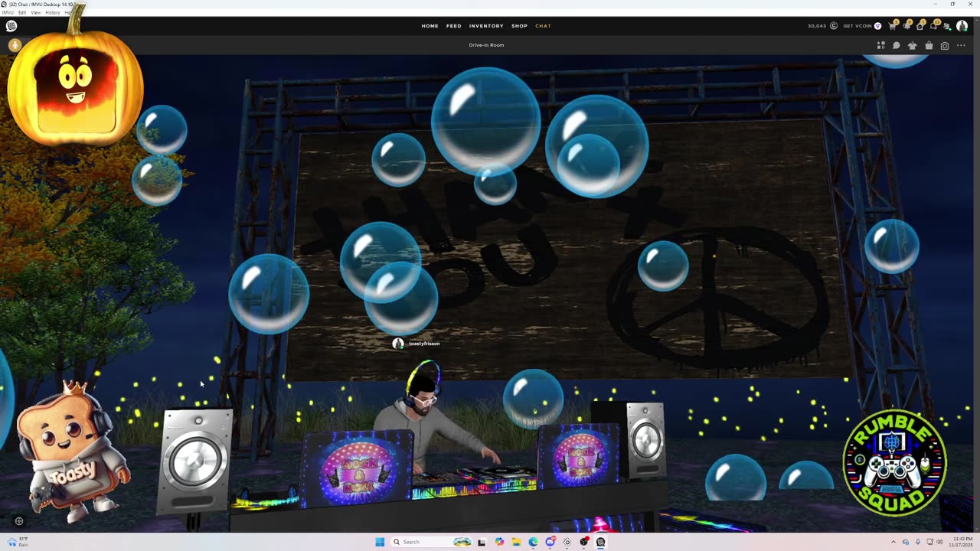Open the outfits shirt icon
Image resolution: width=980 pixels, height=551 pixels.
pyautogui.click(x=912, y=46)
